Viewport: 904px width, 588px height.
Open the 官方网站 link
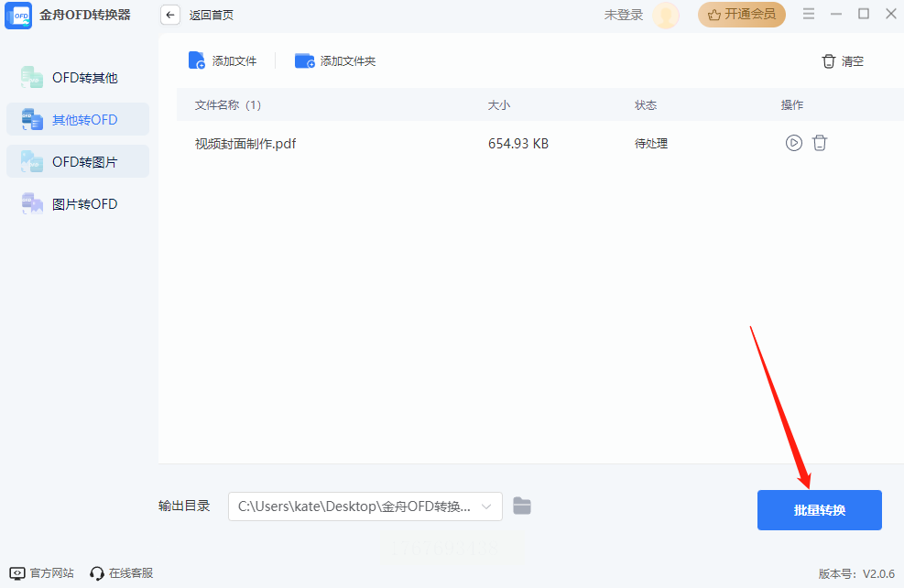click(52, 573)
